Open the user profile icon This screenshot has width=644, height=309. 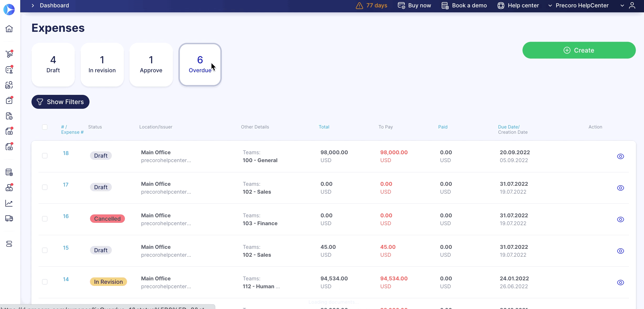pos(632,6)
